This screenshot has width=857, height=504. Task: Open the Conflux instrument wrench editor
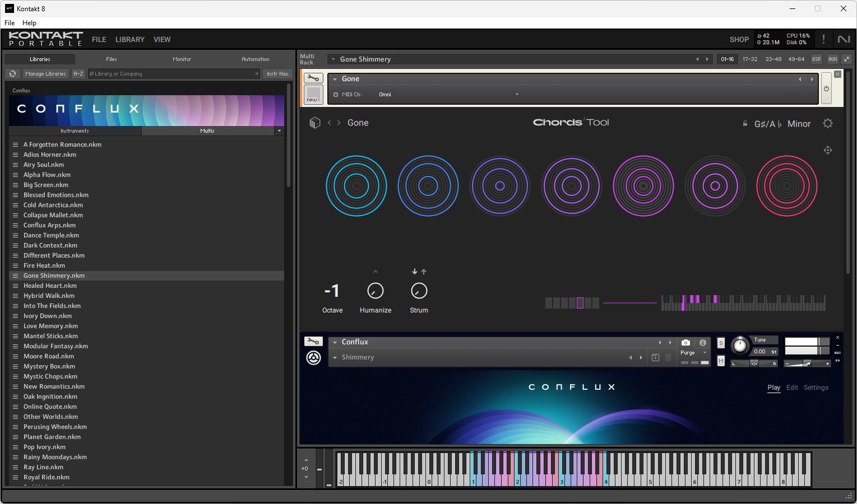tap(313, 342)
